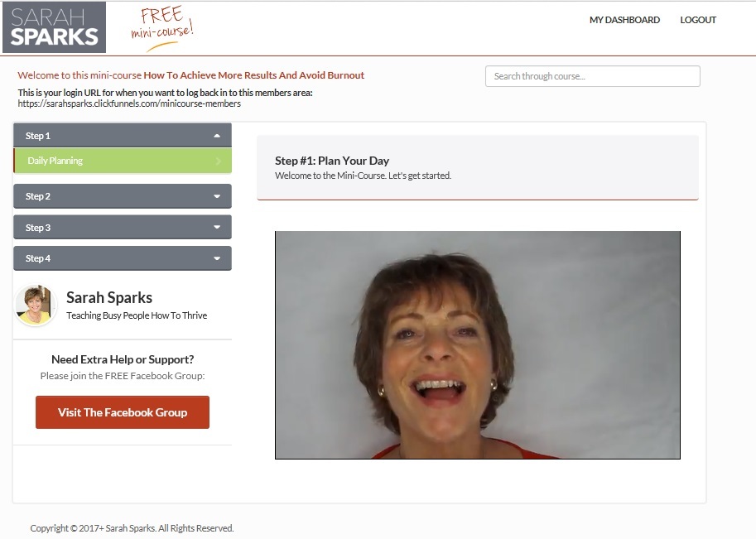Viewport: 756px width, 539px height.
Task: Collapse Step 1 using its up arrow
Action: [x=217, y=136]
